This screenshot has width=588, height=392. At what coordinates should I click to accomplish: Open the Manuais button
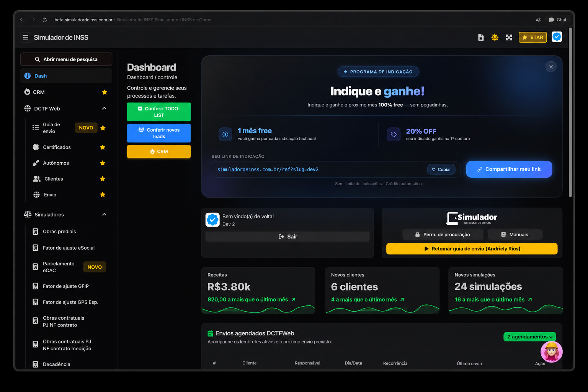coord(514,235)
